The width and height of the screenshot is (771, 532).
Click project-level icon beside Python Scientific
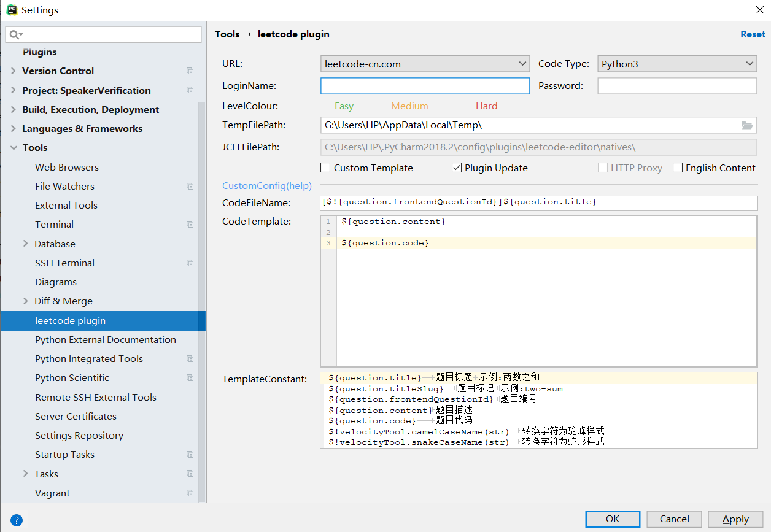click(190, 377)
